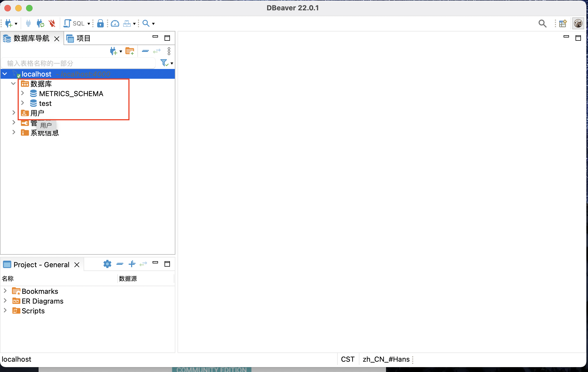Screen dimensions: 588x372
Task: Toggle link with editor arrows in navigator
Action: pos(157,51)
